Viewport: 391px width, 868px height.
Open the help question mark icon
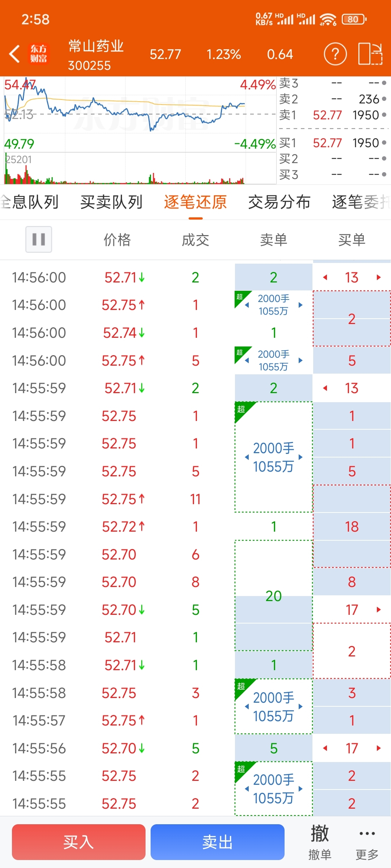pos(335,54)
